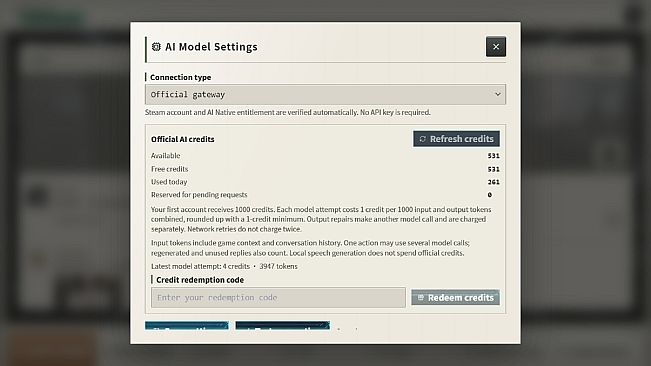Close the AI Model Settings dialog

(x=496, y=46)
